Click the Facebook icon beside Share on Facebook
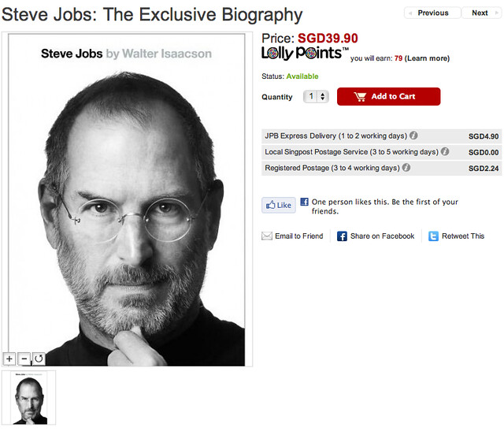The height and width of the screenshot is (431, 504). [x=342, y=236]
